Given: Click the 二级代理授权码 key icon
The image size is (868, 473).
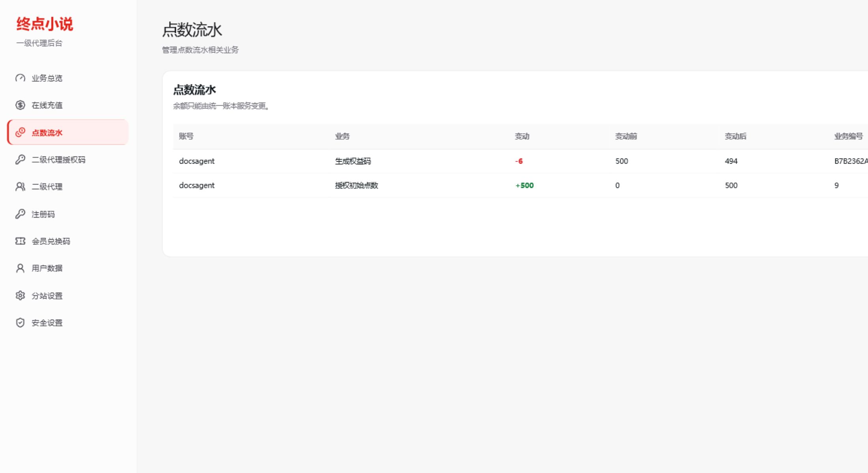Looking at the screenshot, I should pos(20,159).
